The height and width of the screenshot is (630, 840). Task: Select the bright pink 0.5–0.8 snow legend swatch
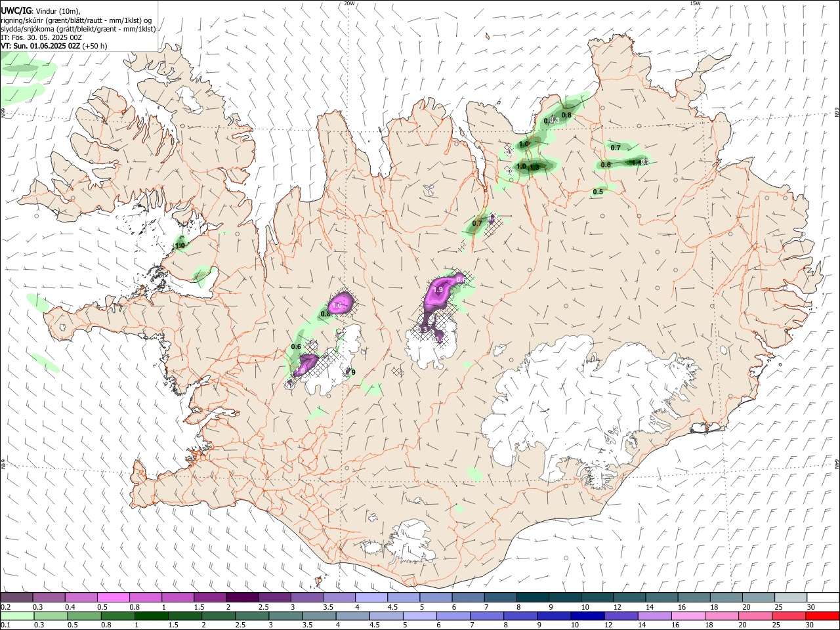point(114,597)
